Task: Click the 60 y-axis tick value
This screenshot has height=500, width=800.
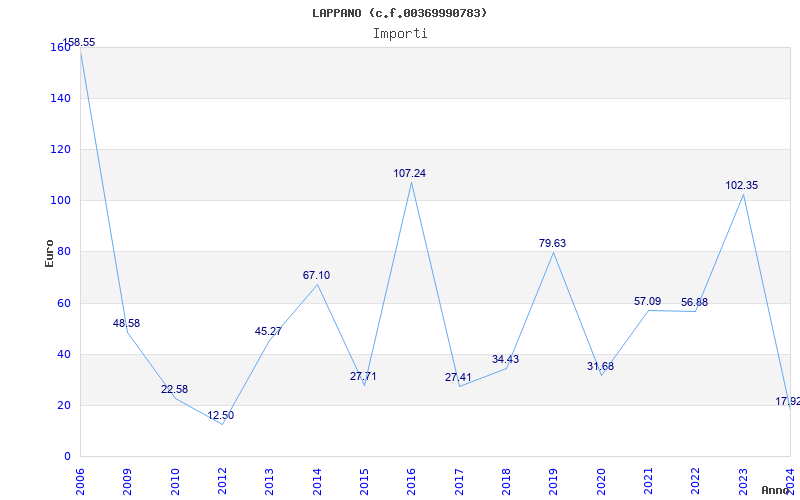Action: click(63, 304)
